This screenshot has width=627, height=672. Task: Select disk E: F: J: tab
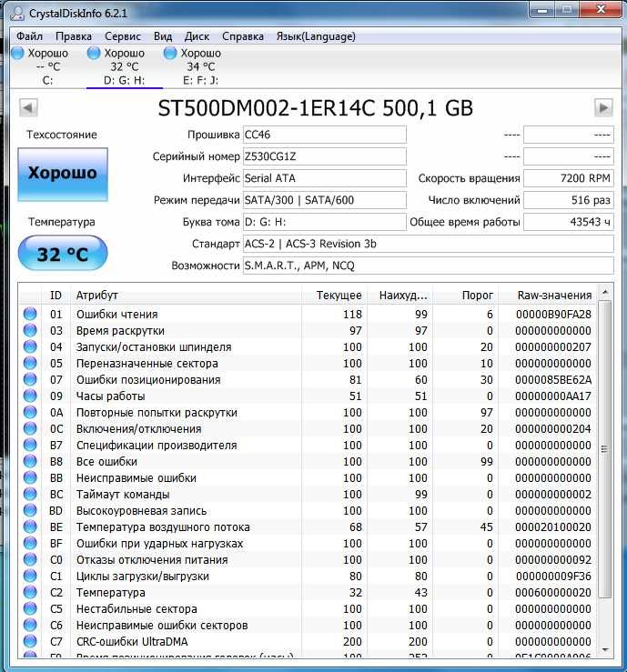[x=200, y=66]
